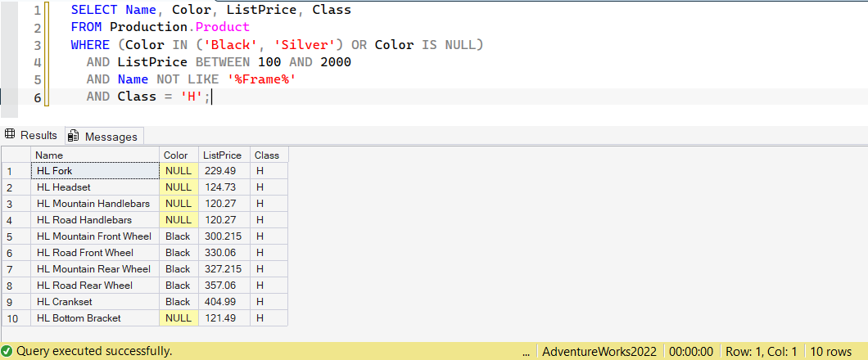Open the Messages tab
The width and height of the screenshot is (868, 360).
pyautogui.click(x=104, y=136)
